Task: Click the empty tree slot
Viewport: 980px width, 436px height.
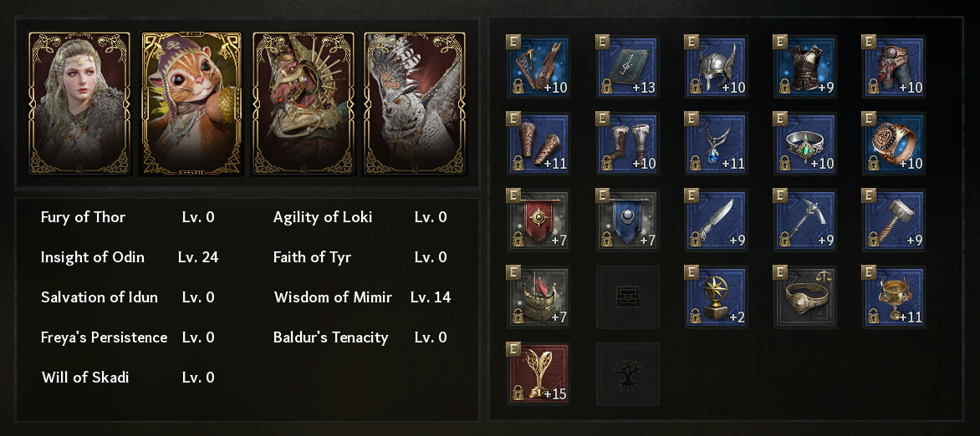Action: click(x=628, y=374)
